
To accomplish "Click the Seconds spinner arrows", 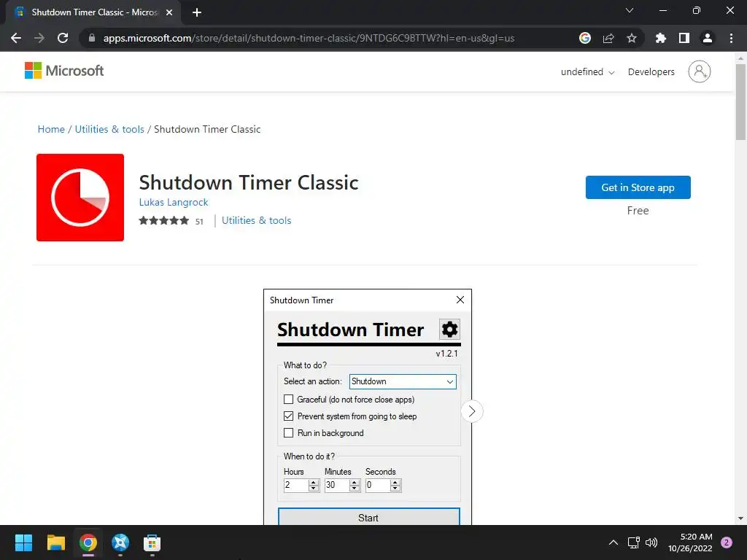I will point(395,485).
